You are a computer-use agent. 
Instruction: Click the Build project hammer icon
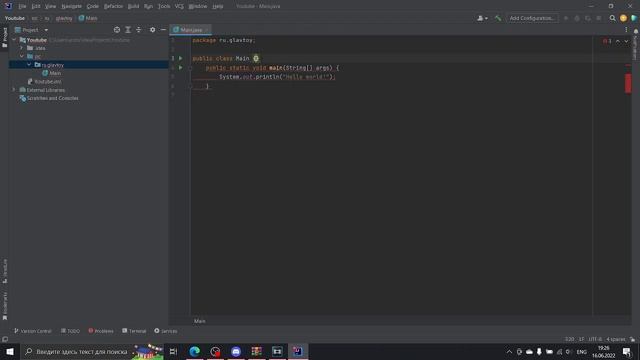point(498,18)
